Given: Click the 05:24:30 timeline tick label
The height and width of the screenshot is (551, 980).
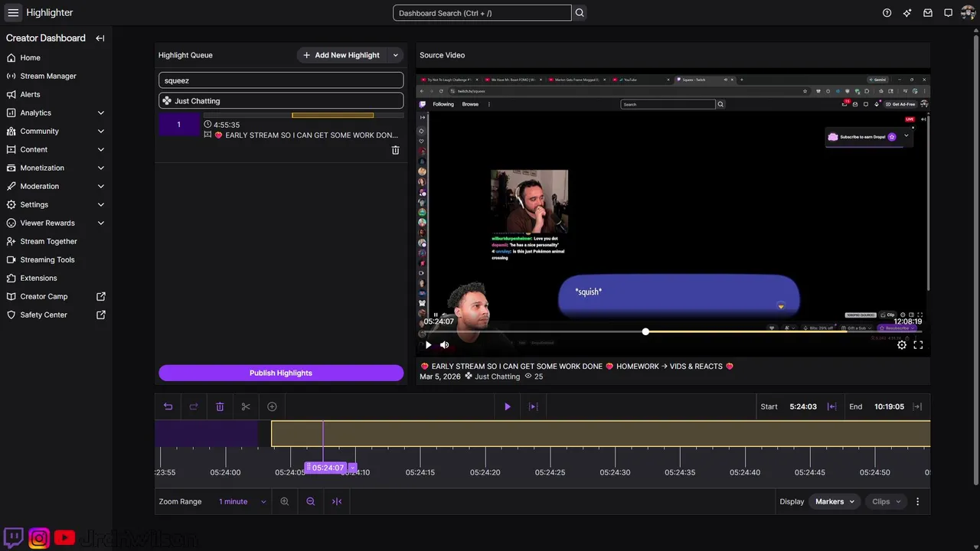Looking at the screenshot, I should pyautogui.click(x=616, y=472).
